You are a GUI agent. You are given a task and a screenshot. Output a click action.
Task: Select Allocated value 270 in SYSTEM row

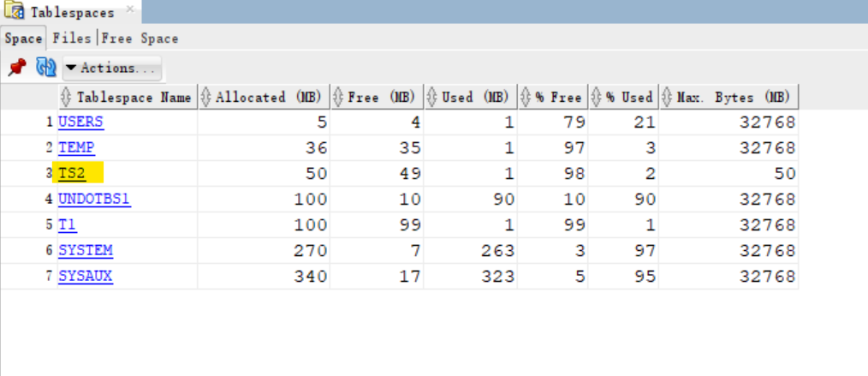tap(310, 250)
